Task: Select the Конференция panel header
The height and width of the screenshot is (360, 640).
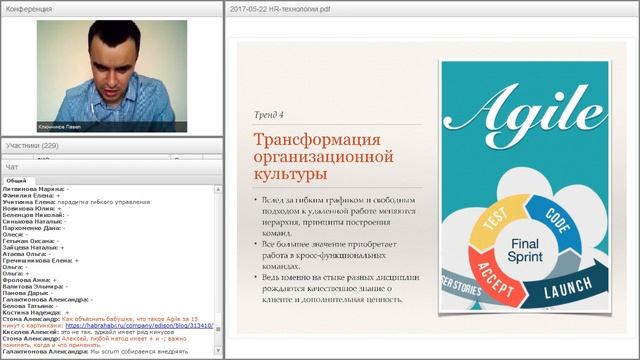Action: point(112,9)
